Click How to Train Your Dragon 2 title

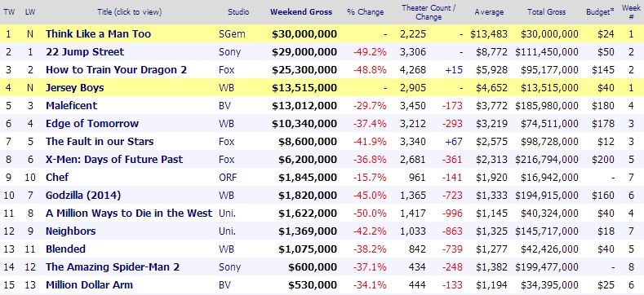[116, 70]
